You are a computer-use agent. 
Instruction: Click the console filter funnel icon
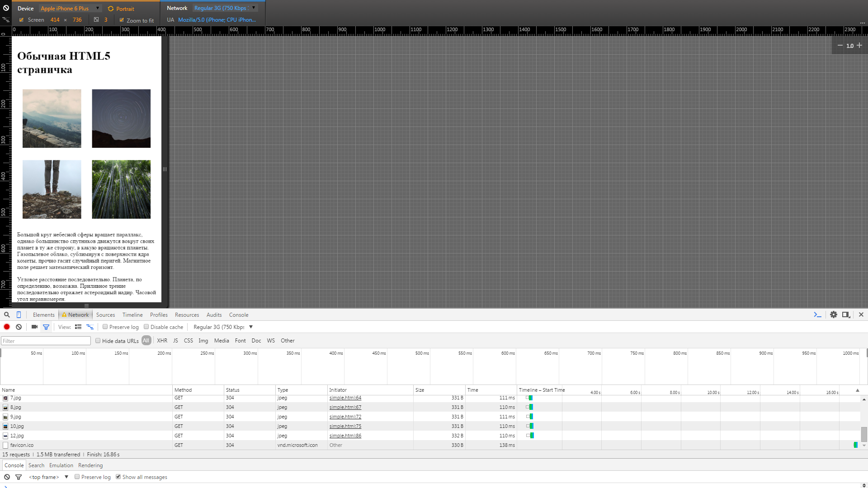click(x=19, y=477)
